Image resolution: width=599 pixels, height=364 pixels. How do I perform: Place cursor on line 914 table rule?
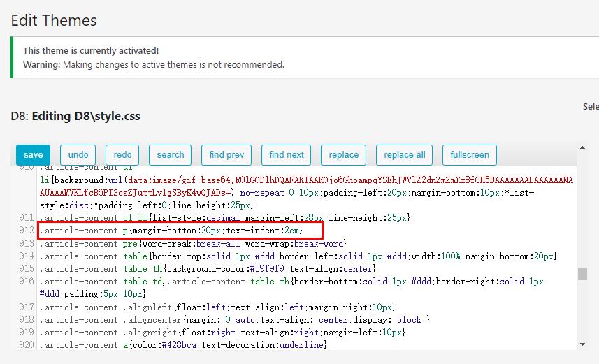coord(298,256)
